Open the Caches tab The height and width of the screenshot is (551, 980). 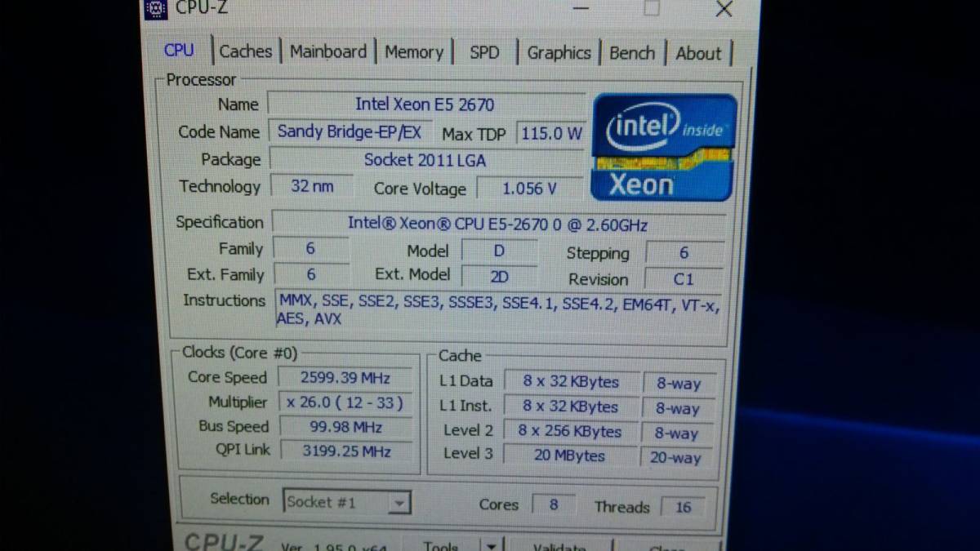click(245, 51)
